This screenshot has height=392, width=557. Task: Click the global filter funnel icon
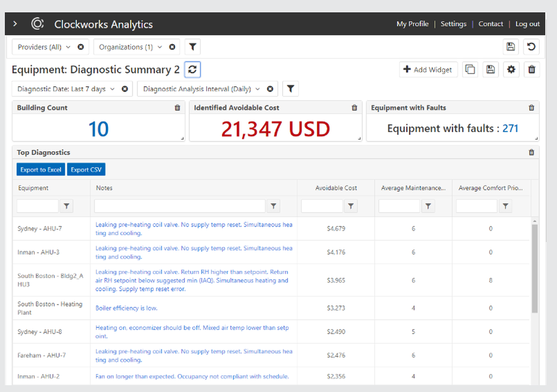[193, 47]
